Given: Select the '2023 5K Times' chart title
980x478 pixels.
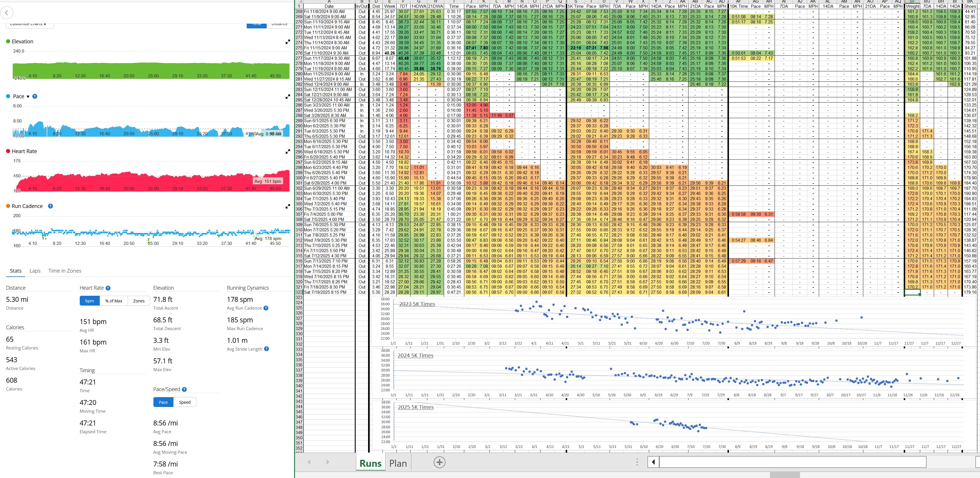Looking at the screenshot, I should (417, 304).
